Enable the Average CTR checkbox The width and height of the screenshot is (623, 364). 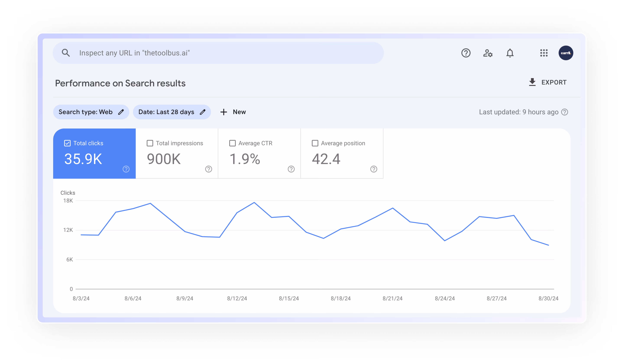coord(232,143)
